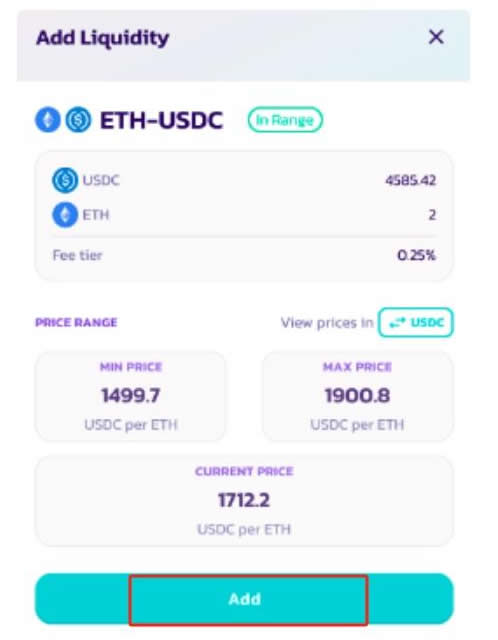The image size is (498, 640).
Task: Click the Current Price 1712.2 card
Action: pyautogui.click(x=244, y=501)
